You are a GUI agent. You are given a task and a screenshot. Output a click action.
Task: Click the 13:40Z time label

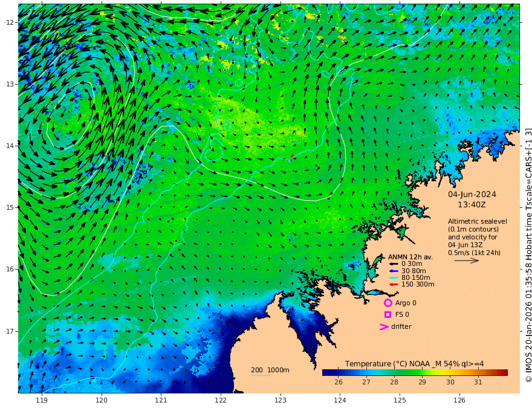click(472, 204)
